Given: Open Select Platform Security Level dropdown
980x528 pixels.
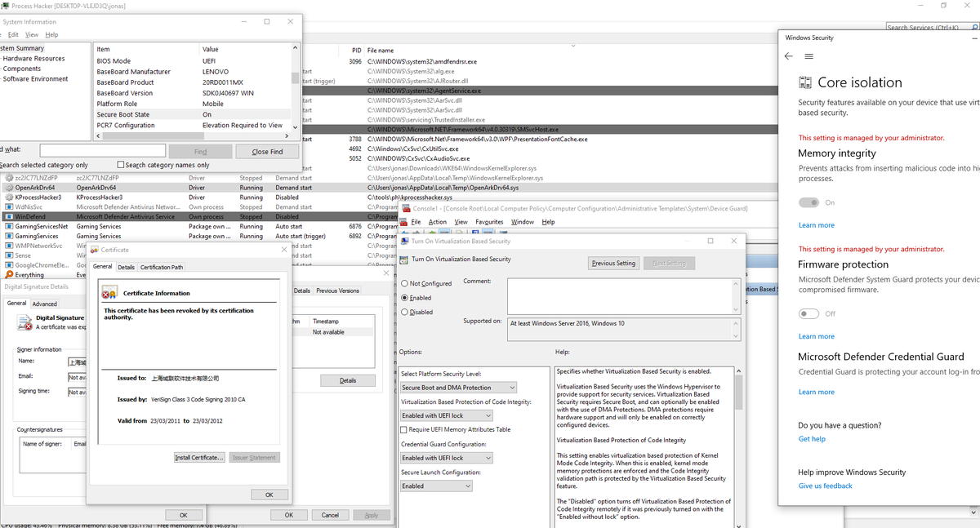Looking at the screenshot, I should click(x=458, y=388).
